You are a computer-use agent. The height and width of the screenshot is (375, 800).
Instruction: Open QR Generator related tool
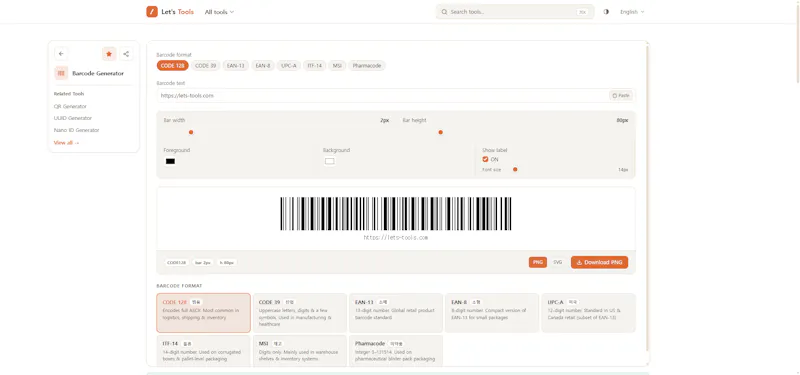(70, 106)
